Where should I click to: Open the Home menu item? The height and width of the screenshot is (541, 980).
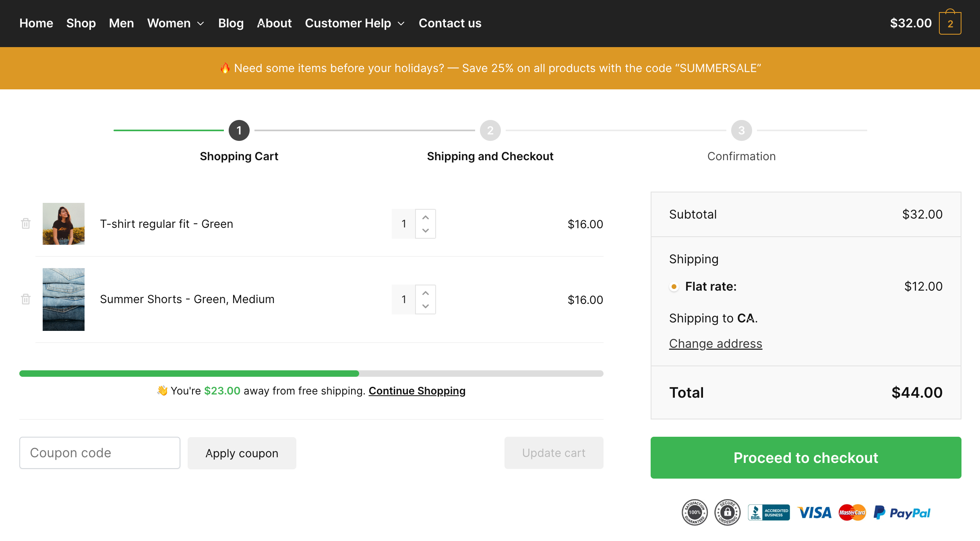click(36, 23)
